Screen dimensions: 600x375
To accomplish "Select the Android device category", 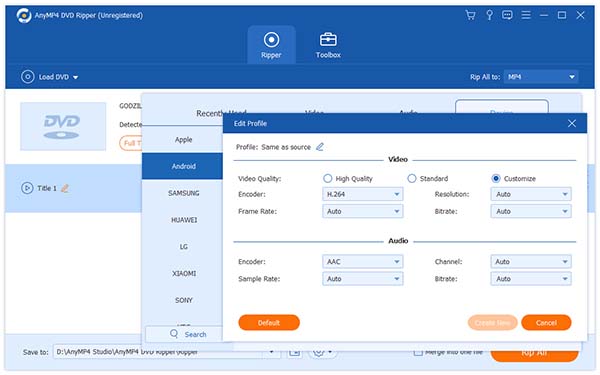I will pyautogui.click(x=183, y=166).
